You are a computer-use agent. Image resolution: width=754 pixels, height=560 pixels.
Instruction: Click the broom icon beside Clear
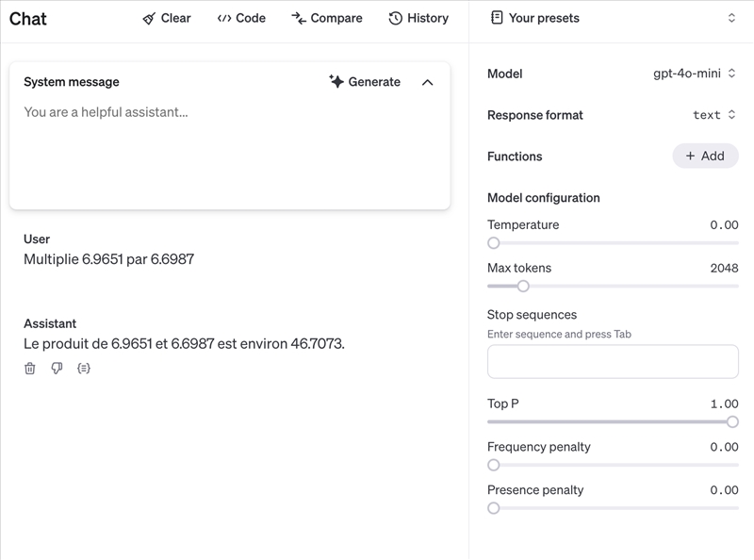[149, 18]
